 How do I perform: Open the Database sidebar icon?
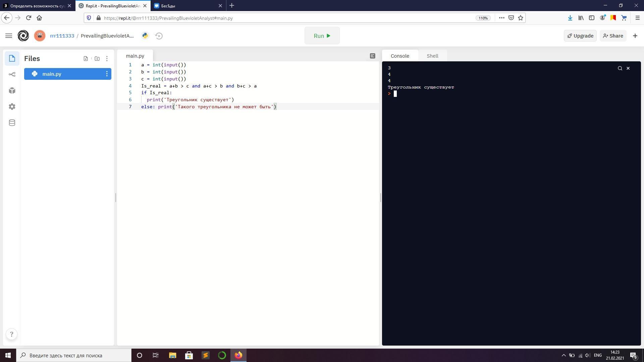pos(12,123)
